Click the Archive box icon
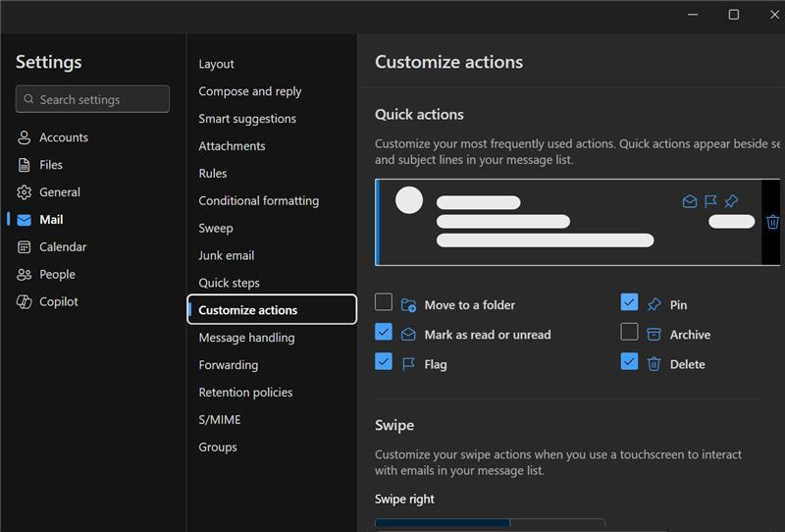Screen dimensions: 785x532 pyautogui.click(x=654, y=334)
